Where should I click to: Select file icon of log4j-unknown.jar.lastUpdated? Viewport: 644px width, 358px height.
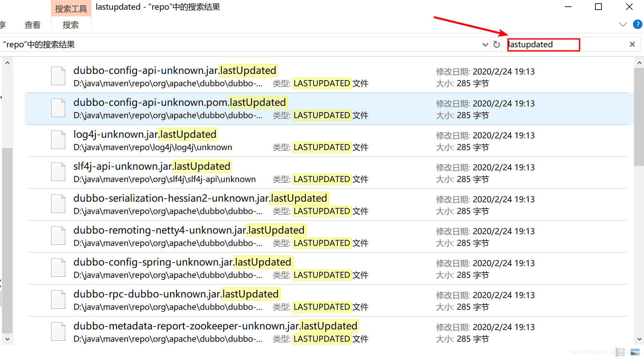point(58,140)
